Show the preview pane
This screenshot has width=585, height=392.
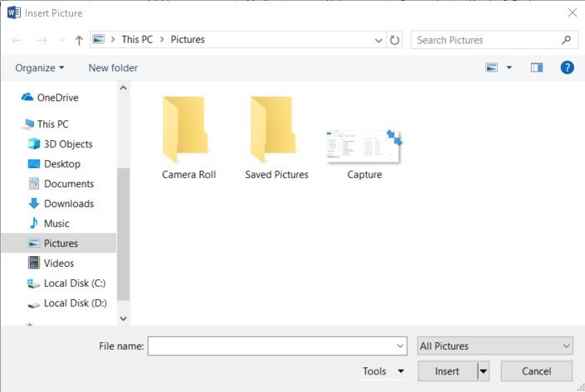[x=537, y=67]
